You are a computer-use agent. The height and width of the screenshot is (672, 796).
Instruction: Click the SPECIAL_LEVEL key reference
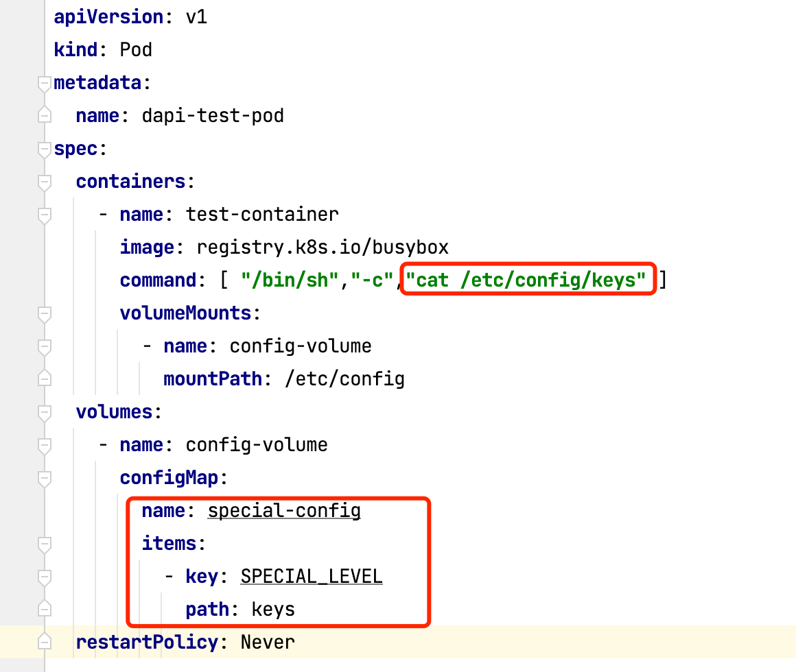pos(311,577)
